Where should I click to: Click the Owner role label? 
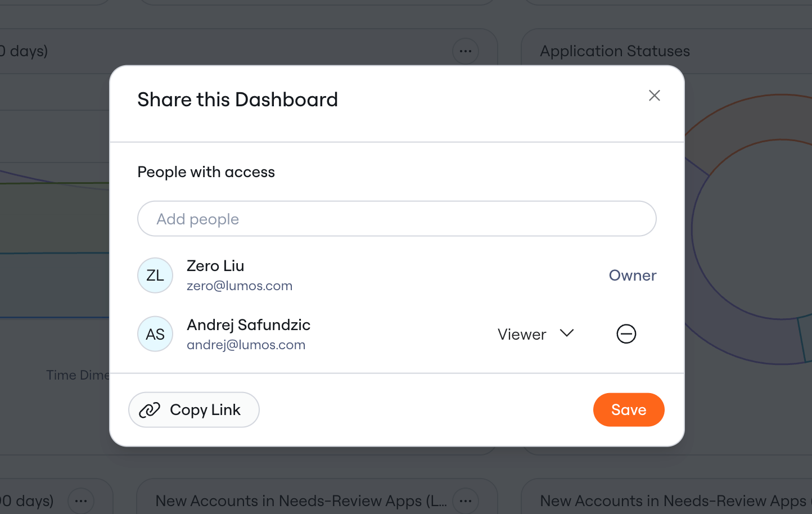(633, 276)
